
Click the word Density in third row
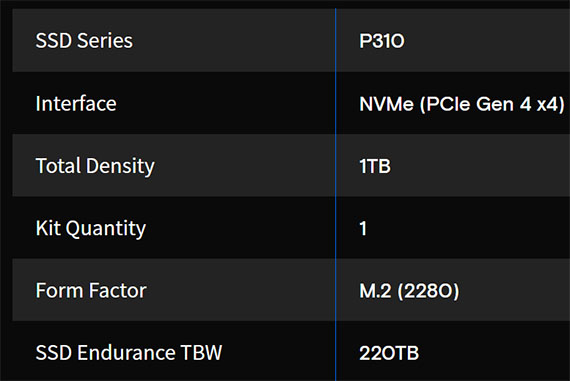coord(120,167)
